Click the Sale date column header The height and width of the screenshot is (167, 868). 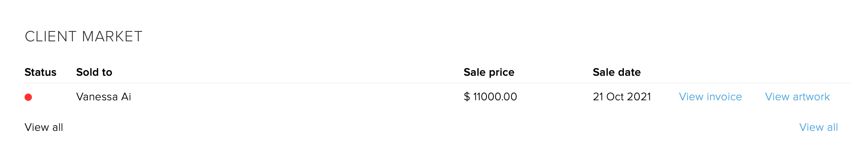coord(617,72)
